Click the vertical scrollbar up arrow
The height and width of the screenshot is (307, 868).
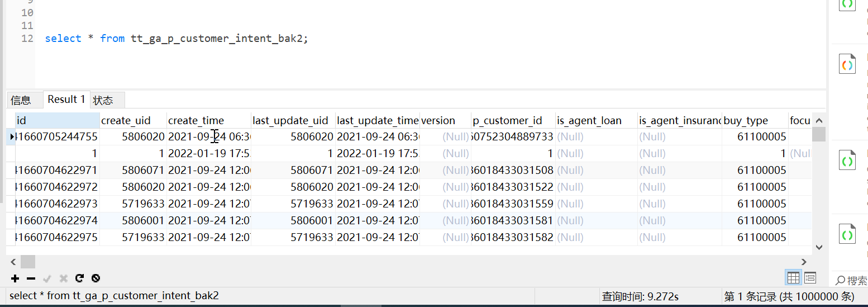tap(819, 120)
